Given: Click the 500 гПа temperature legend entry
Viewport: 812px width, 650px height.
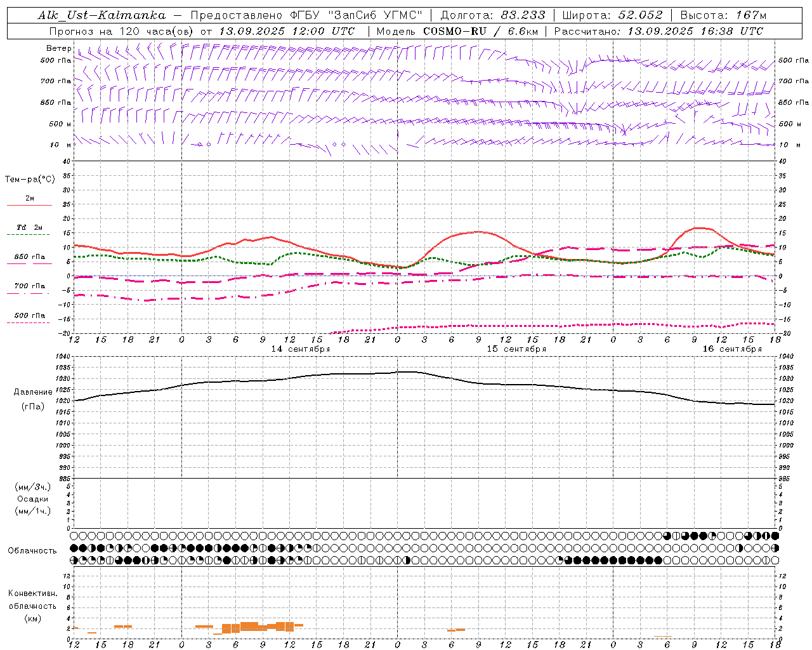Looking at the screenshot, I should (x=30, y=315).
